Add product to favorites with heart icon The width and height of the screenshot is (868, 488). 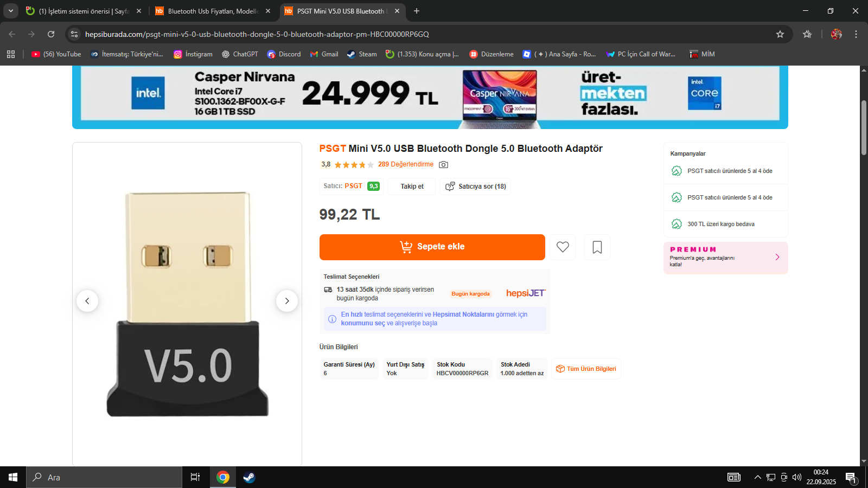point(563,247)
